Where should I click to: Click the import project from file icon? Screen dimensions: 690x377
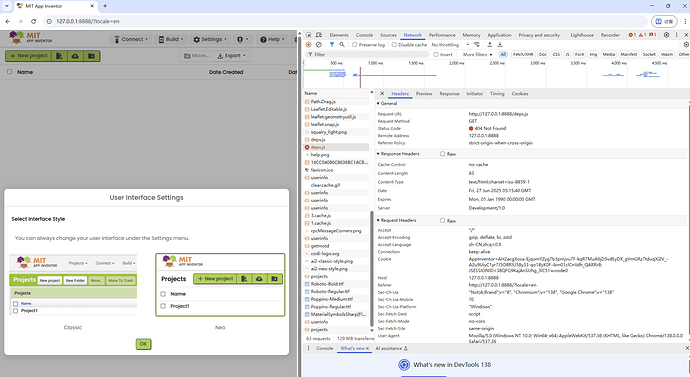pos(59,56)
